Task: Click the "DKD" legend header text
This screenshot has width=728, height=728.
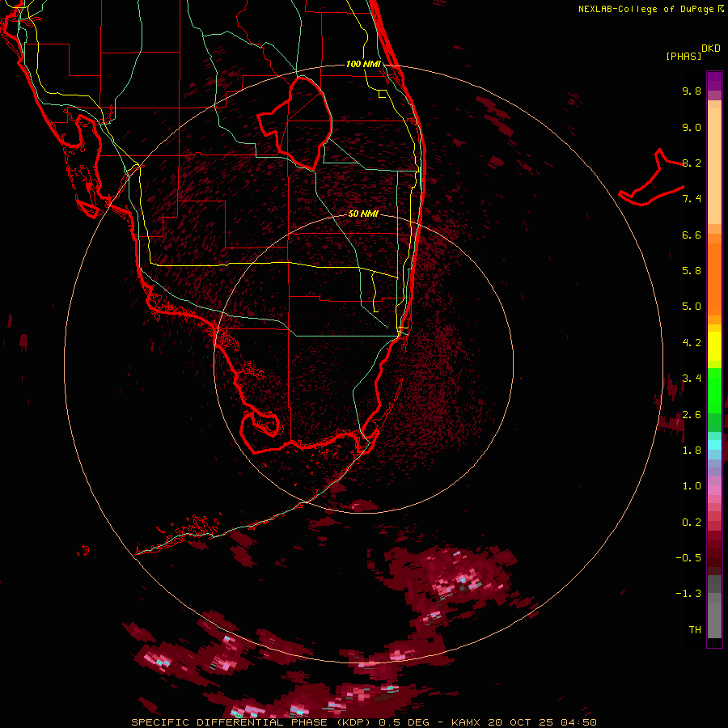Action: click(711, 49)
